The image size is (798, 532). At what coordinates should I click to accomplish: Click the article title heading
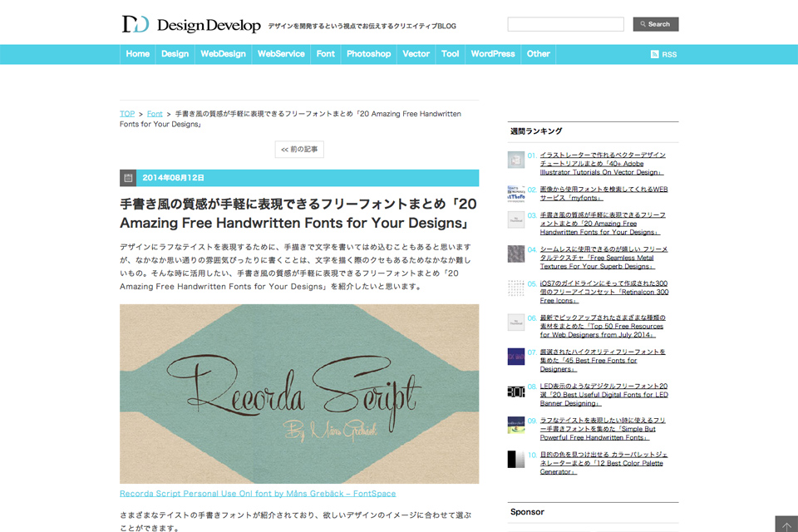click(x=298, y=214)
